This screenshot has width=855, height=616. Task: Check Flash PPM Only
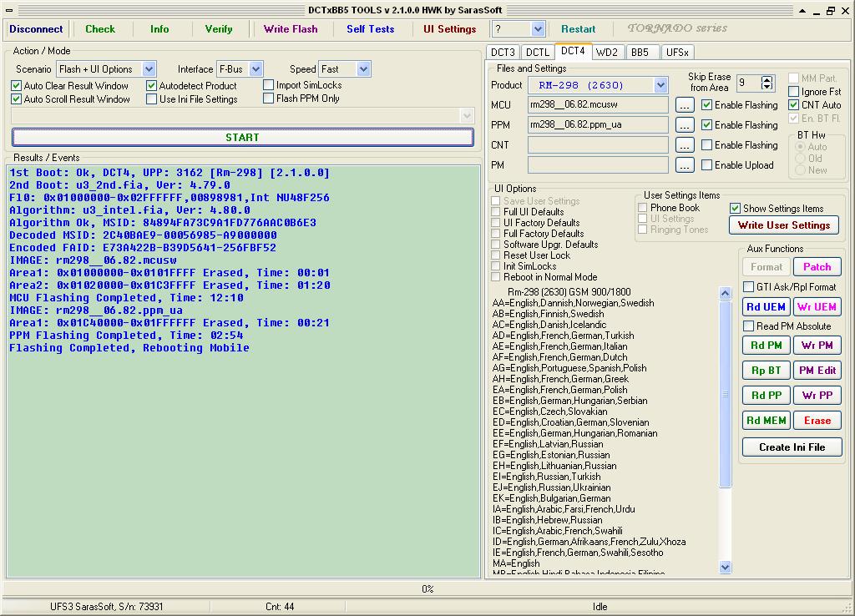(x=268, y=98)
